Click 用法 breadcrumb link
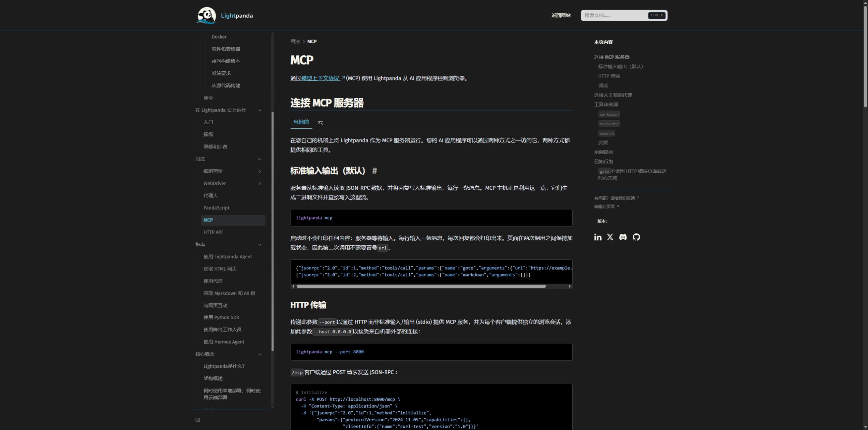Viewport: 868px width, 430px height. point(295,42)
